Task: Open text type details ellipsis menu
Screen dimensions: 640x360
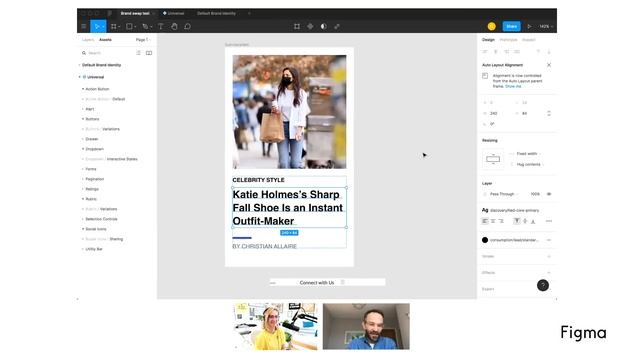Action: click(x=549, y=221)
